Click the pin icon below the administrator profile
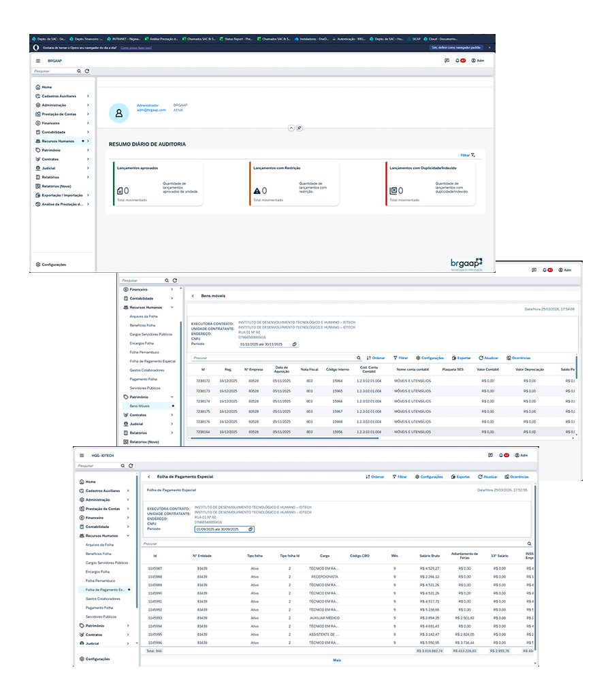The image size is (612, 700). [x=300, y=128]
